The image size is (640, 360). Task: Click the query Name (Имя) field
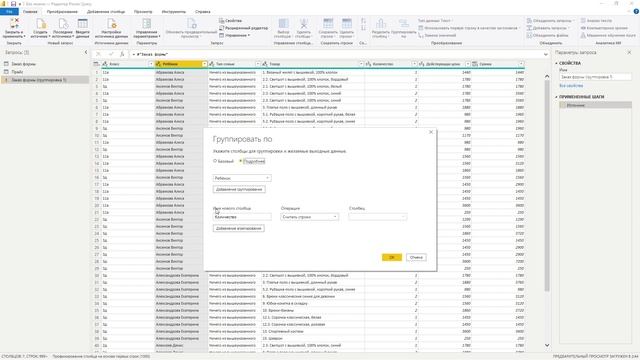[x=595, y=77]
